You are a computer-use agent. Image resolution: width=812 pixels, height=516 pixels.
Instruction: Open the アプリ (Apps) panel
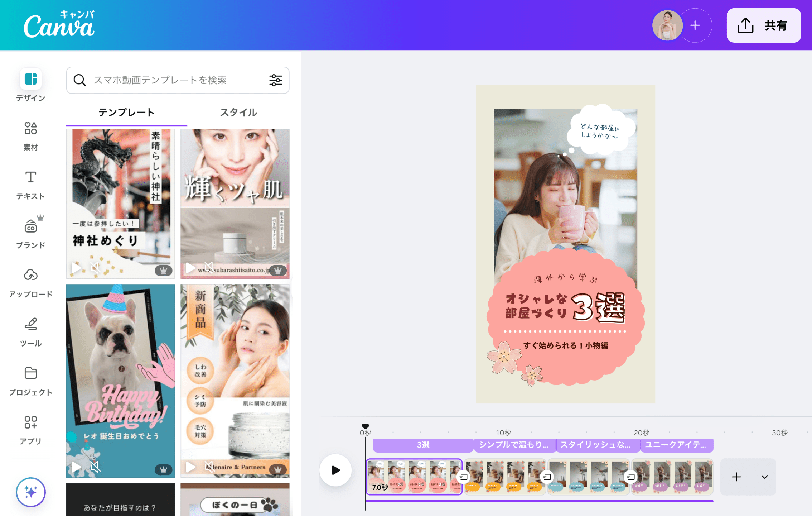coord(30,428)
